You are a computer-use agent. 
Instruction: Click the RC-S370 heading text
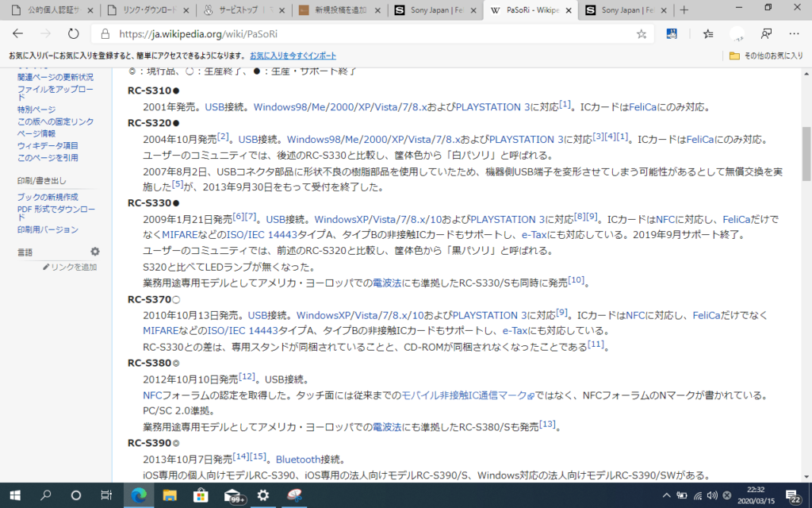149,299
